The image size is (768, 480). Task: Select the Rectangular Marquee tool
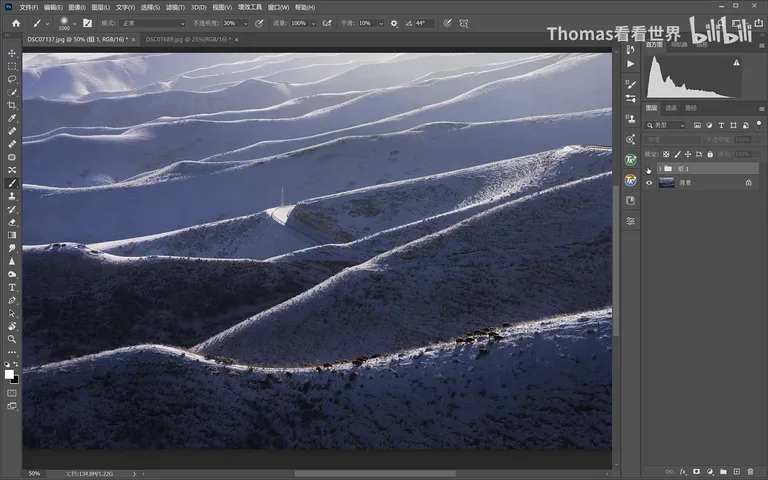click(x=12, y=66)
